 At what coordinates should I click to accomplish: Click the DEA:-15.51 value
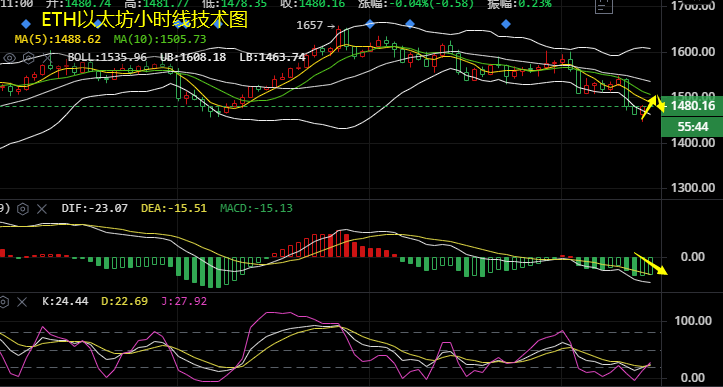[x=174, y=208]
